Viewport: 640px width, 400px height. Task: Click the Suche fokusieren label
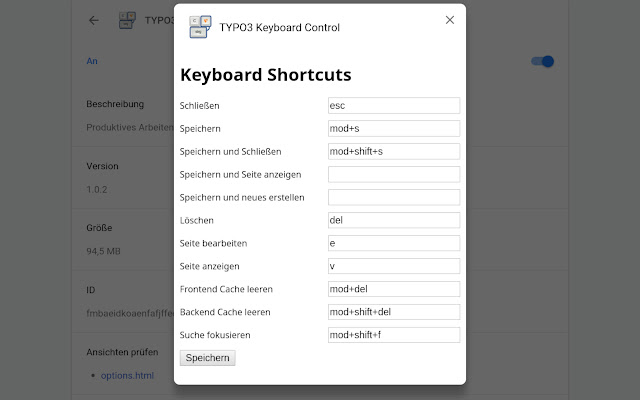pyautogui.click(x=215, y=335)
